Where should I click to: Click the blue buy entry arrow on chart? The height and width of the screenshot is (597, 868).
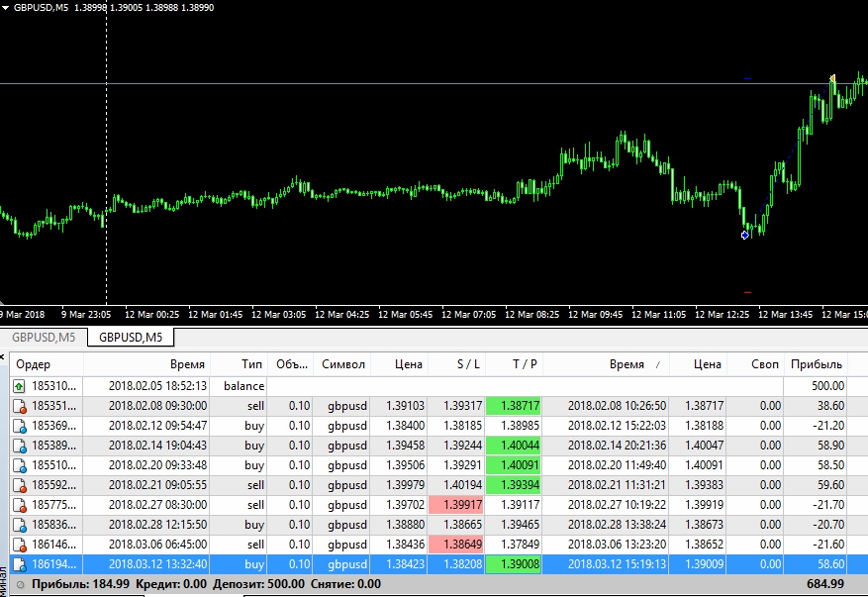point(745,235)
